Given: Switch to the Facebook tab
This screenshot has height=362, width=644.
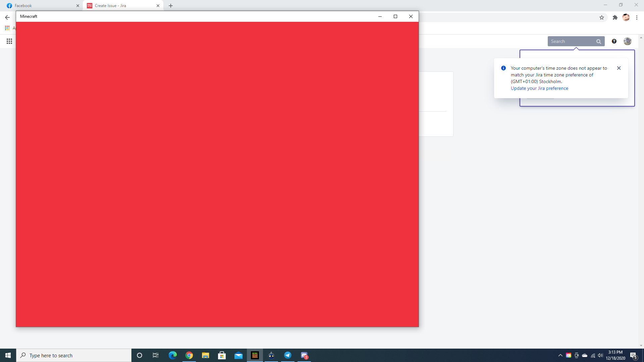Looking at the screenshot, I should [40, 6].
